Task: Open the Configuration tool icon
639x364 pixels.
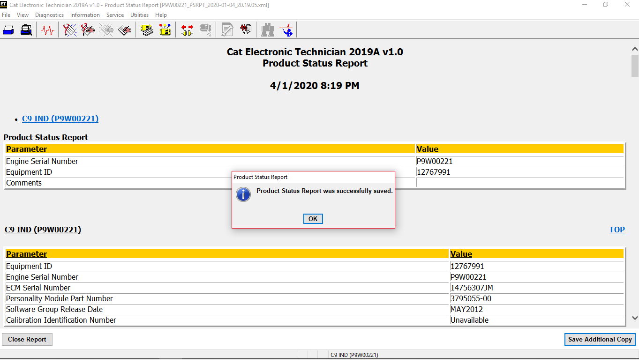Action: [x=165, y=30]
